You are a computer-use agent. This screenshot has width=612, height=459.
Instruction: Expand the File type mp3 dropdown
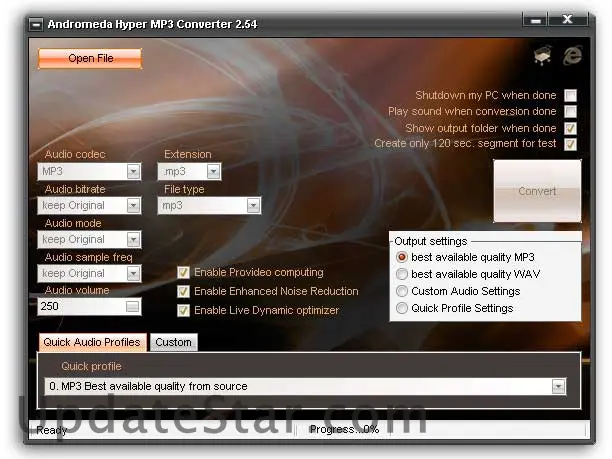[x=253, y=205]
